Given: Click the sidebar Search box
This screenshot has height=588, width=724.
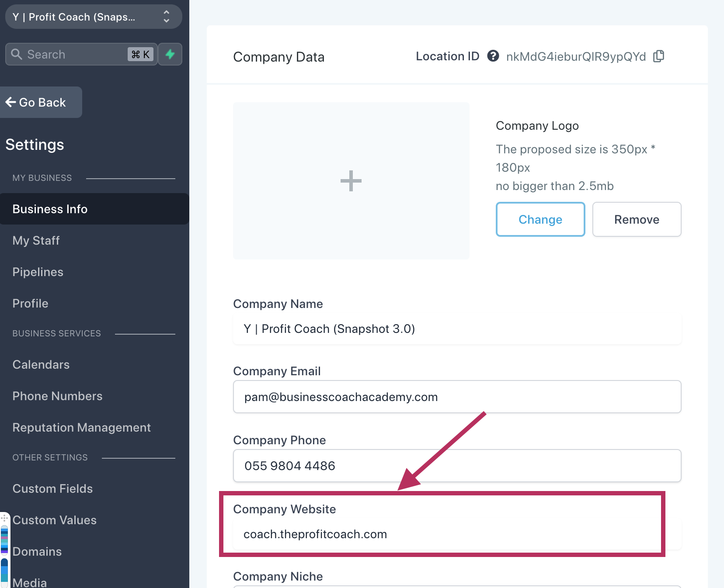Looking at the screenshot, I should 81,54.
